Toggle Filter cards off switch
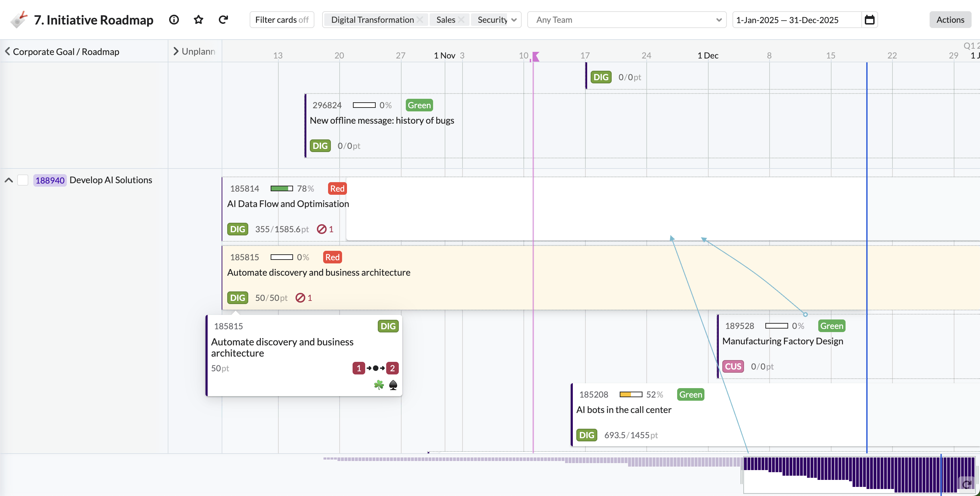The height and width of the screenshot is (496, 980). tap(282, 20)
